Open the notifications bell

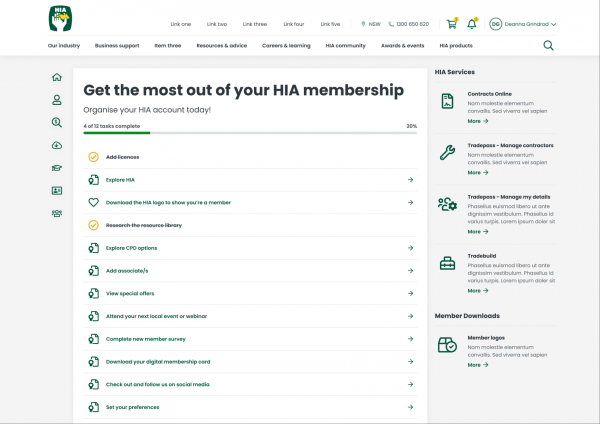pyautogui.click(x=472, y=24)
